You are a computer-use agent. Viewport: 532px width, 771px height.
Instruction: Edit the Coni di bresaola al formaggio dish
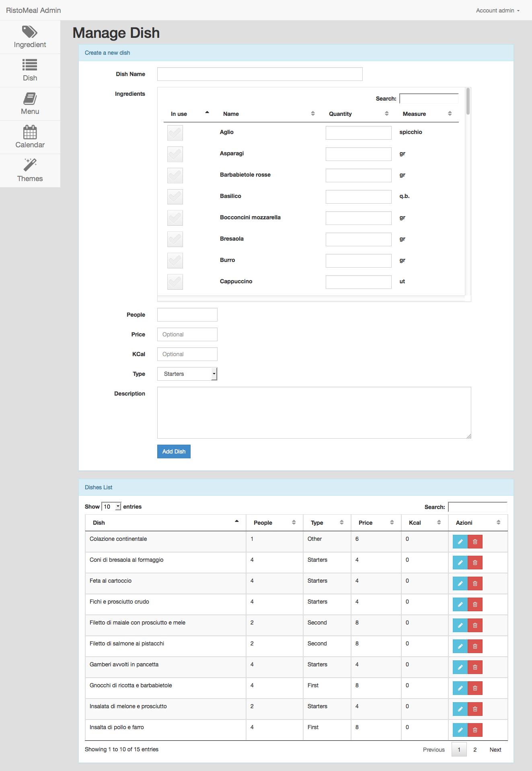pyautogui.click(x=460, y=563)
